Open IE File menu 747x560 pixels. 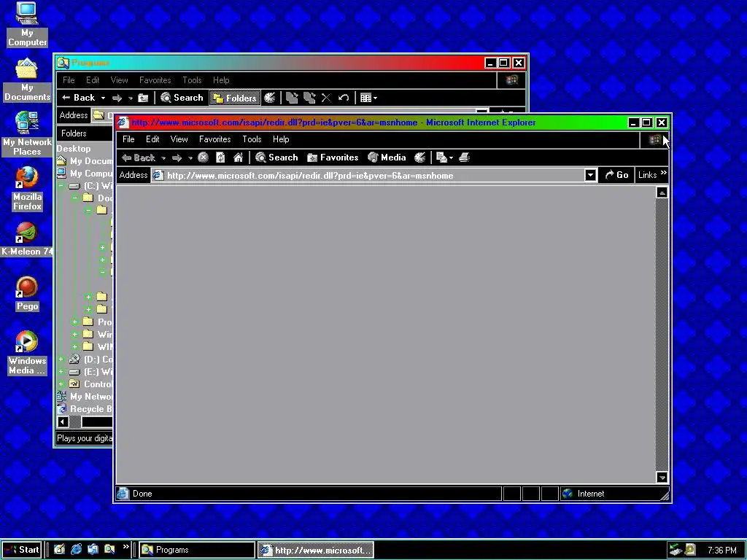pyautogui.click(x=128, y=139)
